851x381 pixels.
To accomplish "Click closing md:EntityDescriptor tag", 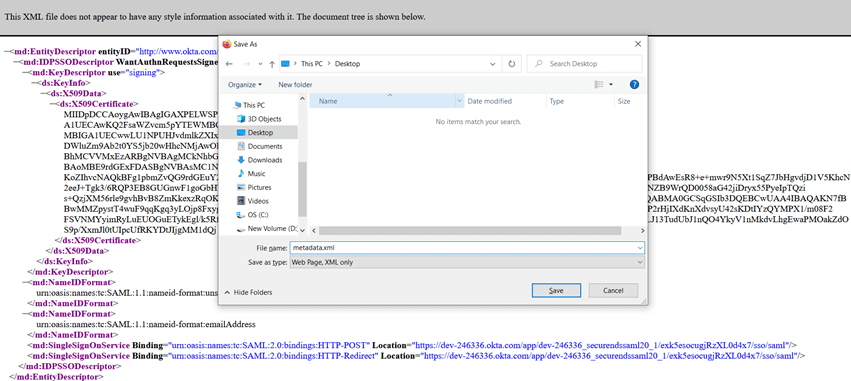I will (x=56, y=376).
